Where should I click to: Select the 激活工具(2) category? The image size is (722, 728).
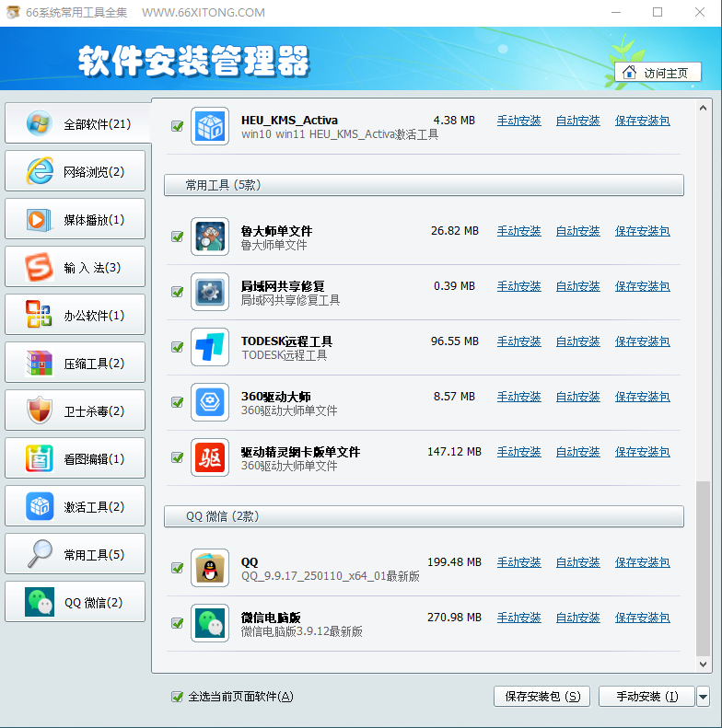75,506
